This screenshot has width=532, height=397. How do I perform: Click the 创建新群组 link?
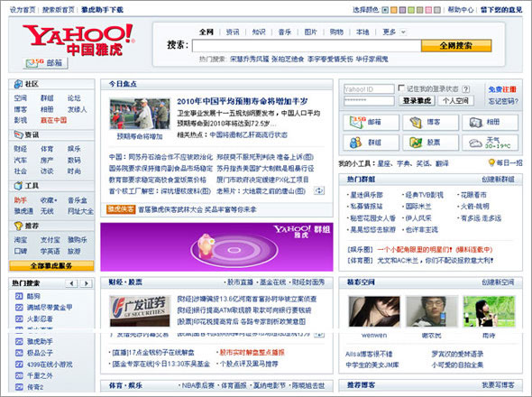coord(498,180)
